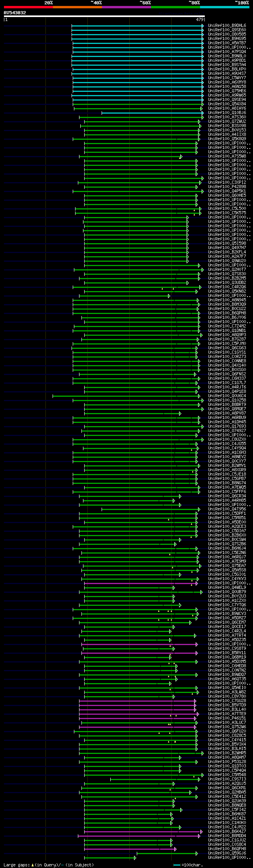Select the UniRef100_C5K575 label

point(227,213)
